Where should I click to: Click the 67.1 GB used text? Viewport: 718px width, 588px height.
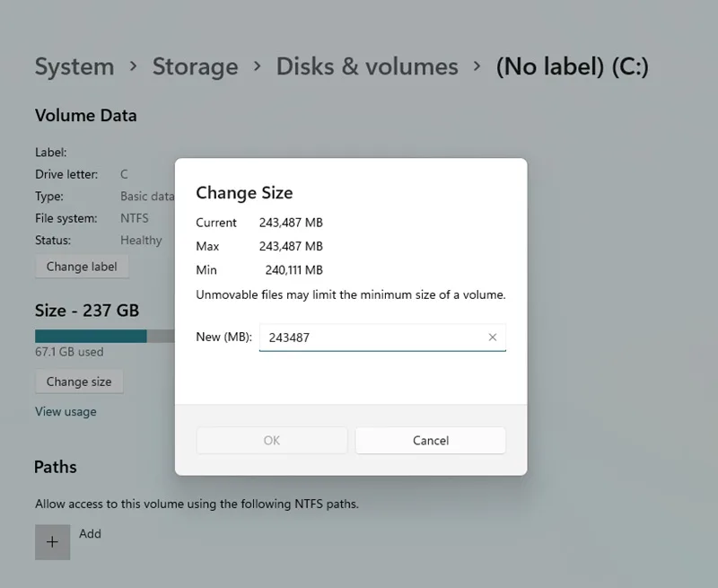point(69,352)
